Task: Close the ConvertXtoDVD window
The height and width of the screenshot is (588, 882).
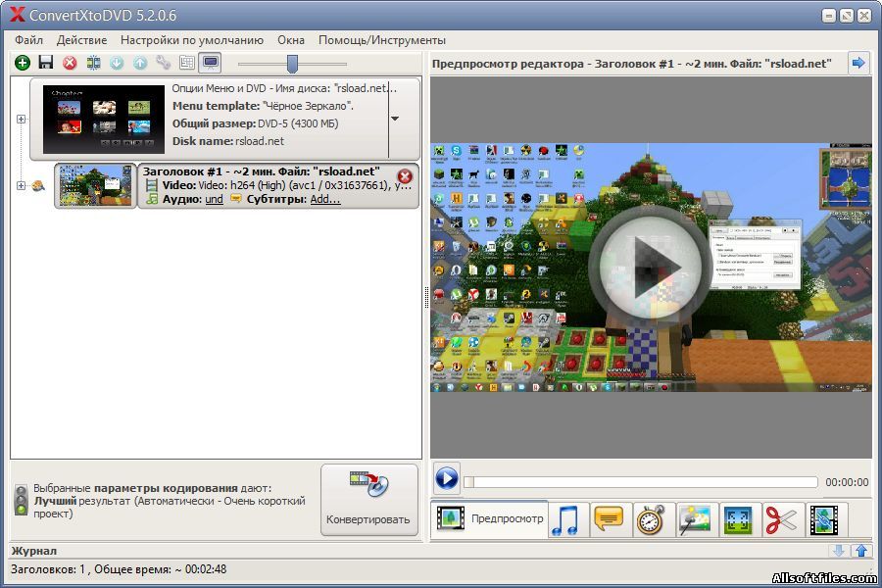Action: pos(864,16)
